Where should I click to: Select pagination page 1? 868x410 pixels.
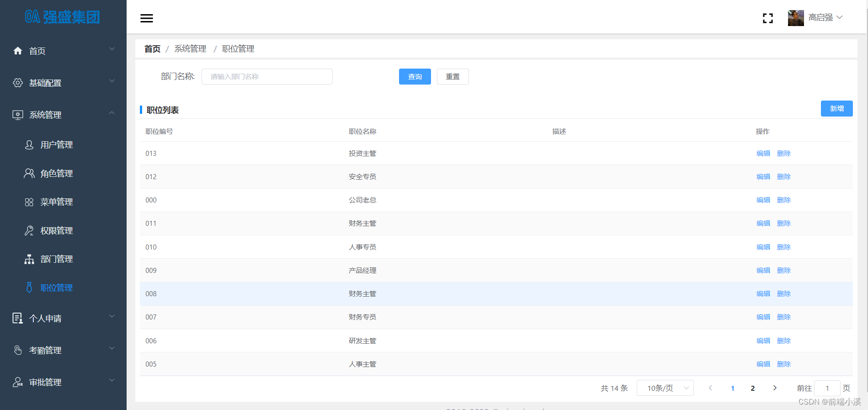coord(733,389)
